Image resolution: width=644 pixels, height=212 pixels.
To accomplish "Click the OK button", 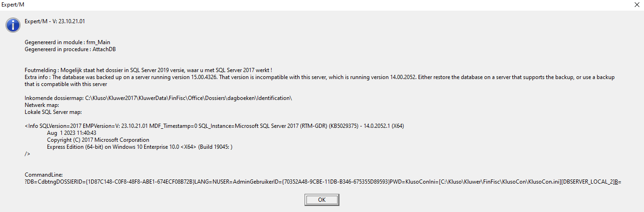I will 322,199.
